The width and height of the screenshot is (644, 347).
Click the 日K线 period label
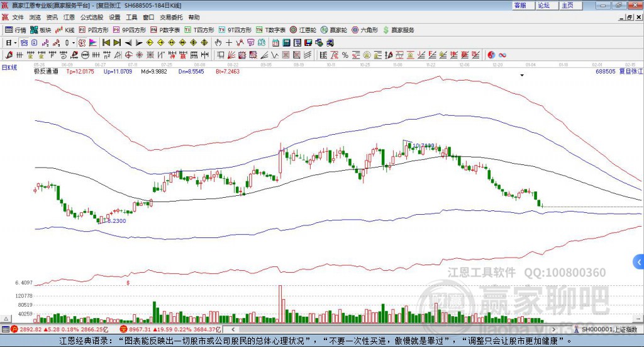[x=9, y=67]
